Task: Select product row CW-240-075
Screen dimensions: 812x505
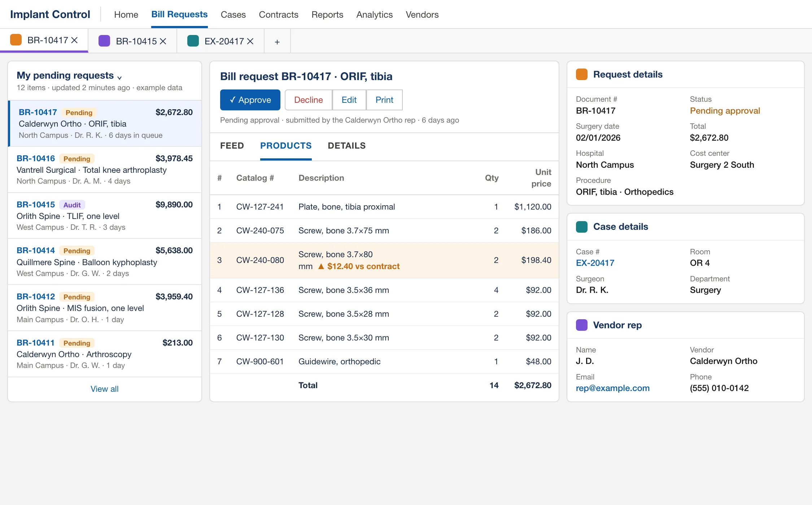Action: (x=384, y=230)
